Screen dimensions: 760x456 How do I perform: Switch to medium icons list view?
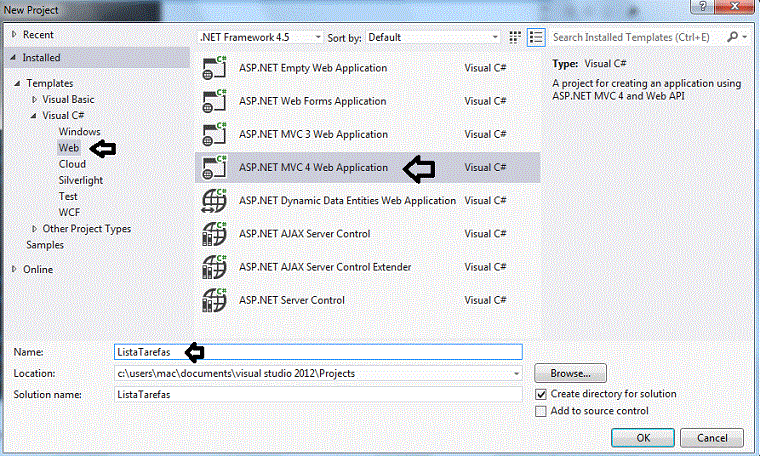click(x=536, y=37)
